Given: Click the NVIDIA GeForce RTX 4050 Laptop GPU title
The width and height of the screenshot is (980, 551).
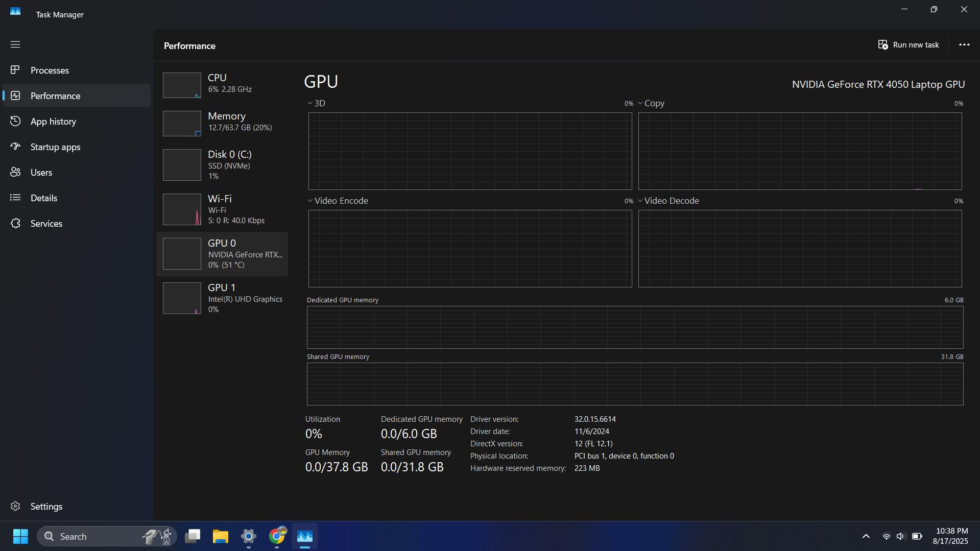Looking at the screenshot, I should 878,84.
